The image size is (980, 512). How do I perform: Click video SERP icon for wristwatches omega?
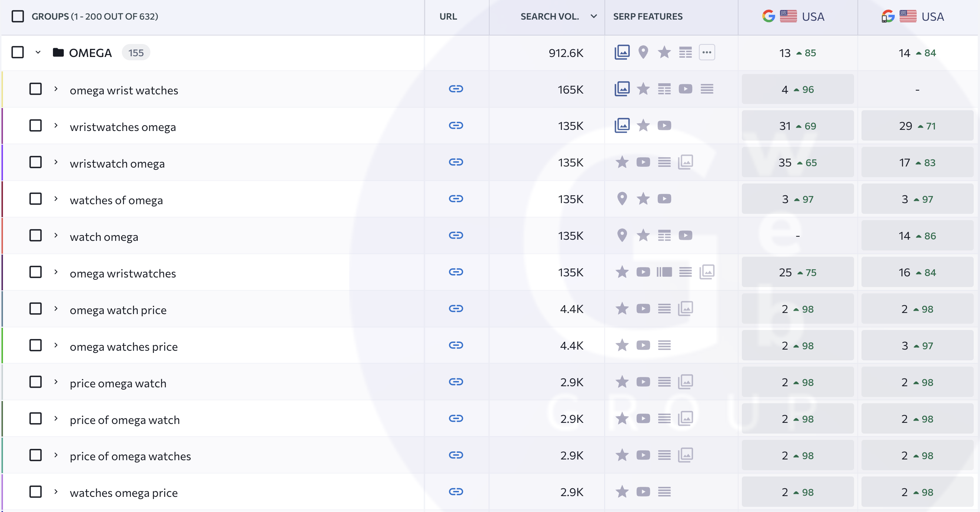[664, 125]
